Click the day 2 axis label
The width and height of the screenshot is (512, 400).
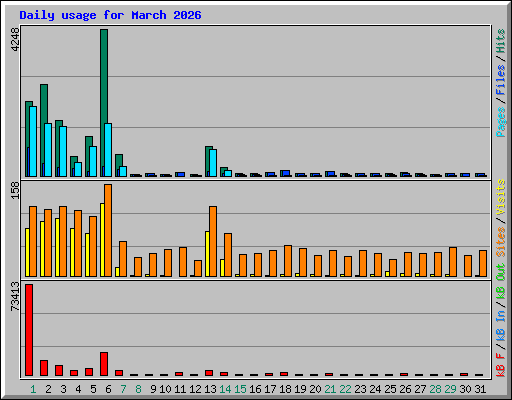tap(48, 389)
